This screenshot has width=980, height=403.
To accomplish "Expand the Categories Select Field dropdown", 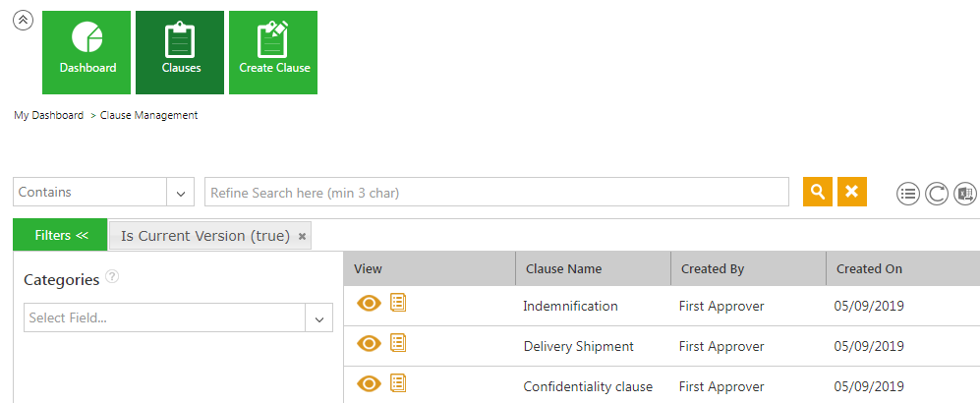I will click(x=318, y=318).
